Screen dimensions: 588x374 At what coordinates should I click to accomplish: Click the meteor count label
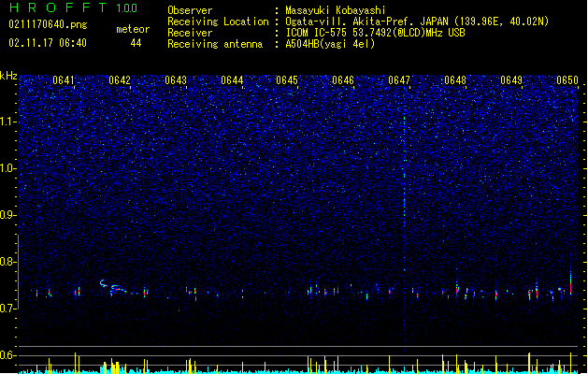coord(133,29)
